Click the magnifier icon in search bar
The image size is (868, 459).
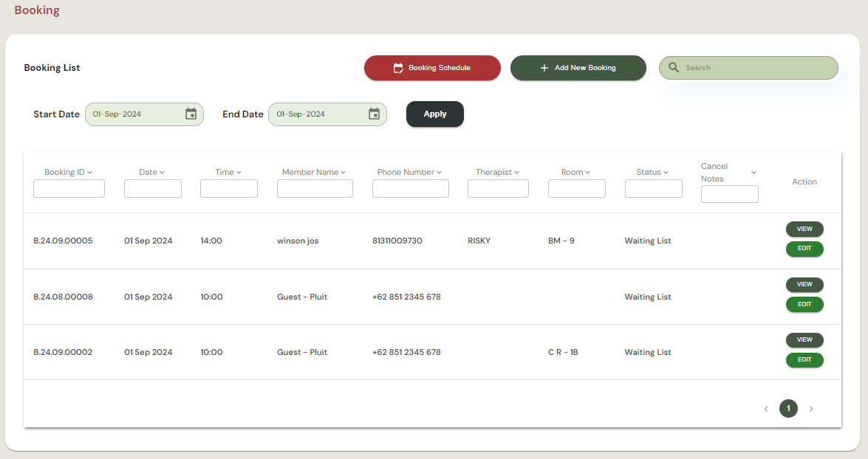click(674, 68)
